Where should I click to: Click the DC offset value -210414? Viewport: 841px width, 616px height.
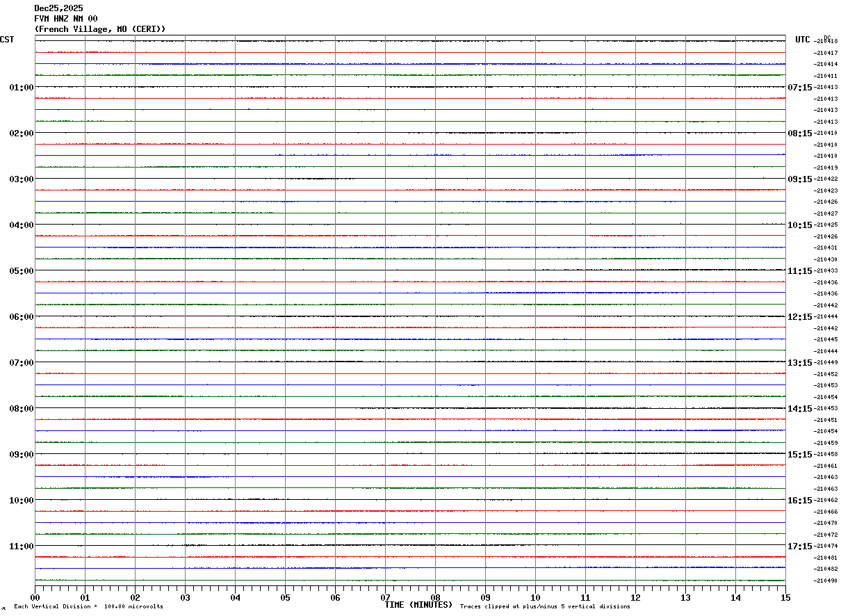pyautogui.click(x=826, y=64)
